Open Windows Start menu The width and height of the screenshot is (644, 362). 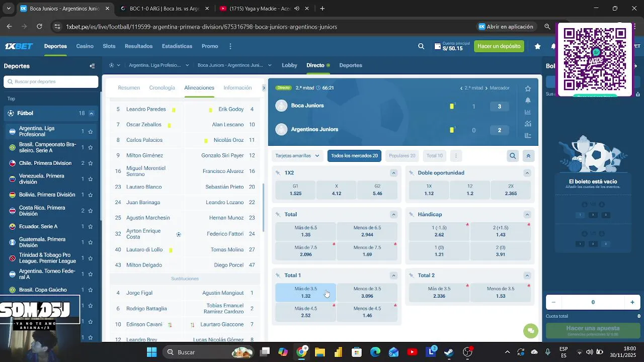click(x=151, y=352)
